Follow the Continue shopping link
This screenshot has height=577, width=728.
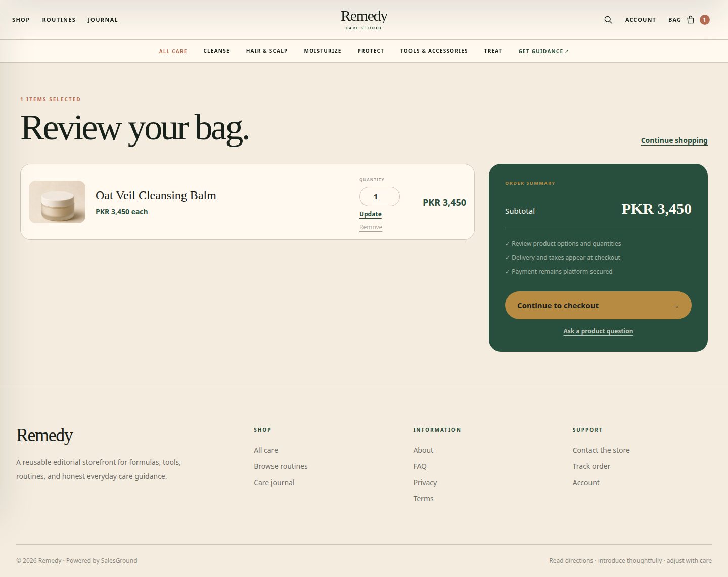[674, 140]
